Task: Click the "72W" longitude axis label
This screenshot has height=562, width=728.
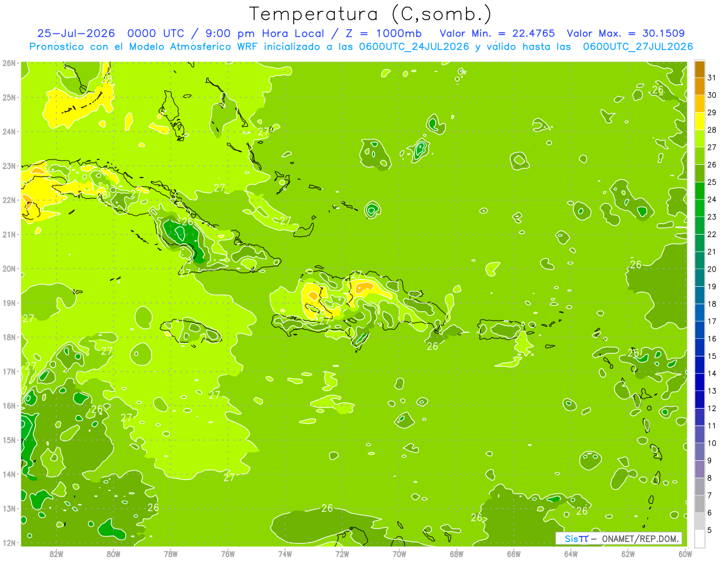Action: (342, 554)
